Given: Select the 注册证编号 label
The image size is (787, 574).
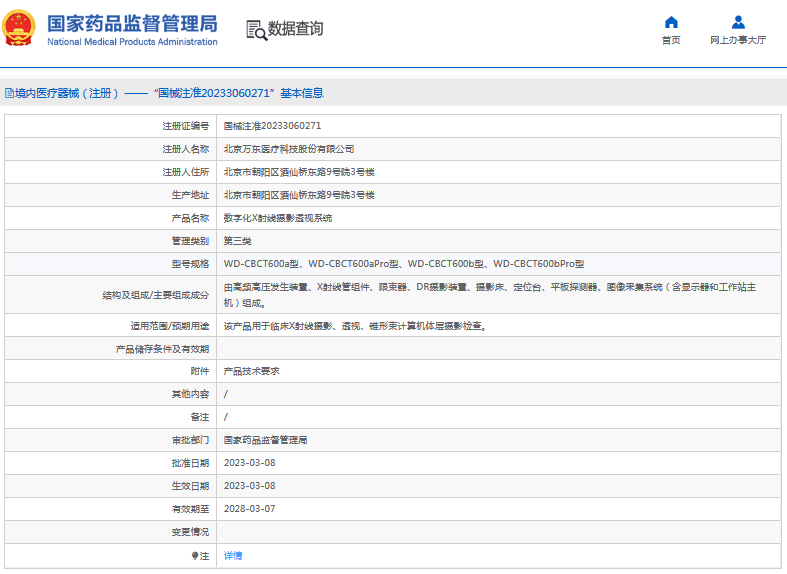Looking at the screenshot, I should (185, 126).
